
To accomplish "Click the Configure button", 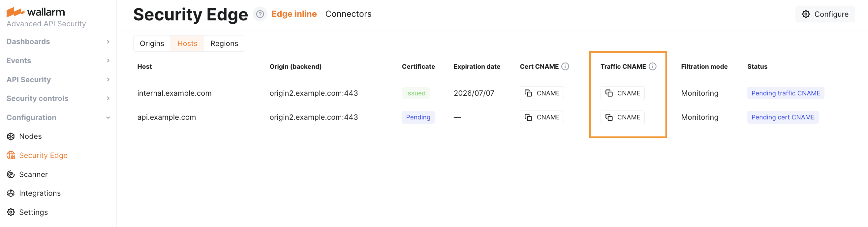I will coord(824,14).
